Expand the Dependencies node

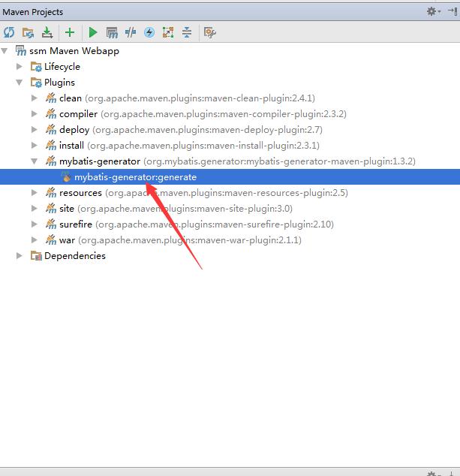[x=19, y=255]
